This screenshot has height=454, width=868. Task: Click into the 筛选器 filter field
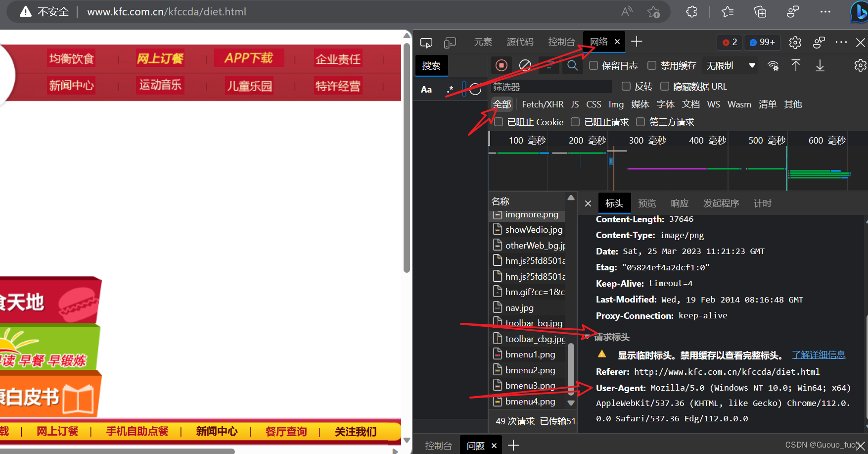(551, 87)
